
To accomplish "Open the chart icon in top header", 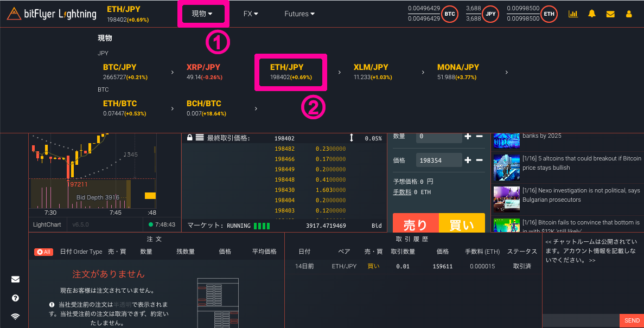I will [x=573, y=14].
